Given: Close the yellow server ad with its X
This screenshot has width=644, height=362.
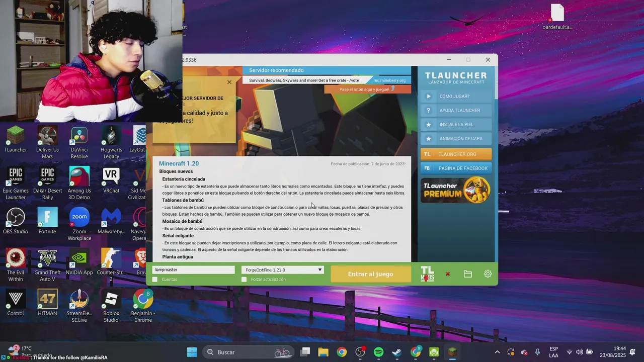Looking at the screenshot, I should tap(229, 82).
